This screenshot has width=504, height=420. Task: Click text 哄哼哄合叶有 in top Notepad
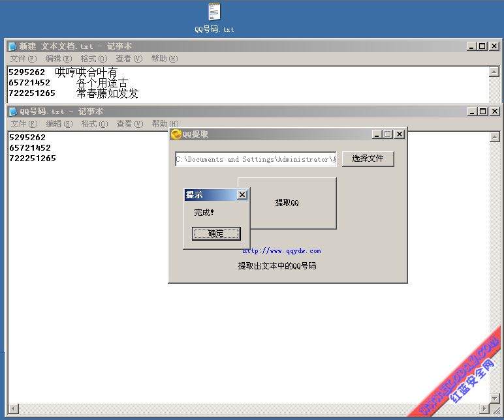tap(86, 72)
